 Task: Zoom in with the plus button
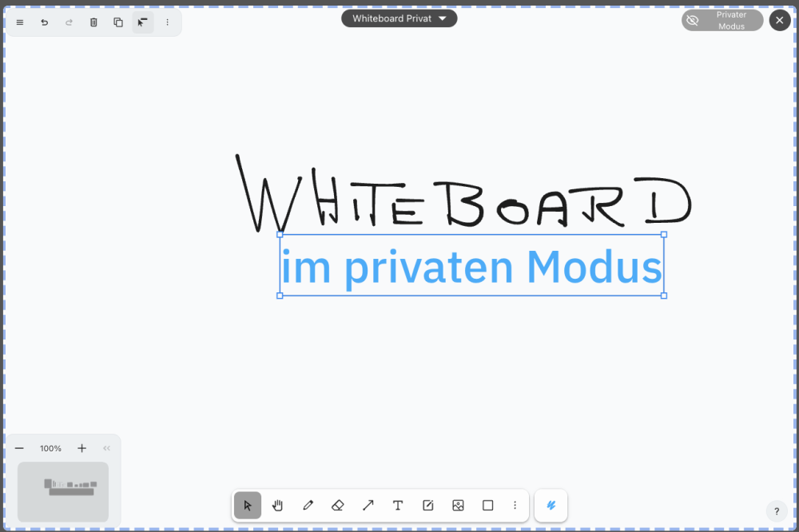pyautogui.click(x=82, y=448)
